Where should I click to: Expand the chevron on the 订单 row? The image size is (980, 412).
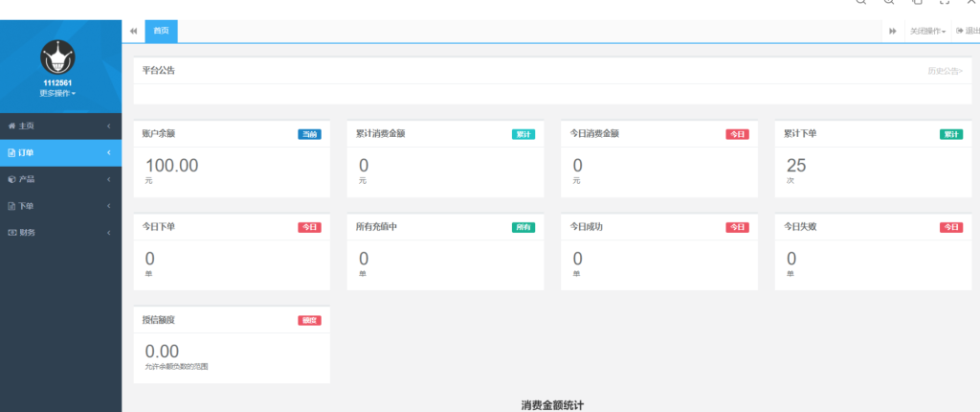pyautogui.click(x=109, y=152)
